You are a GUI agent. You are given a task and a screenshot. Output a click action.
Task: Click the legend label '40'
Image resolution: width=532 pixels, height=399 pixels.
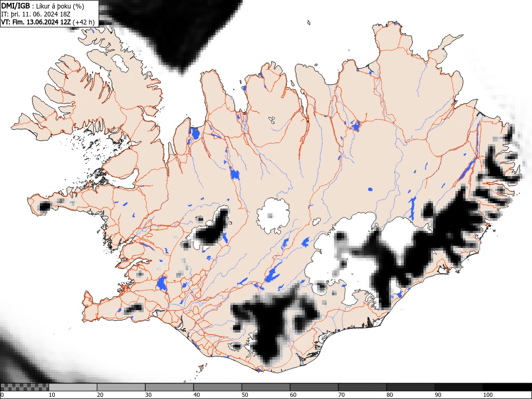click(x=196, y=395)
